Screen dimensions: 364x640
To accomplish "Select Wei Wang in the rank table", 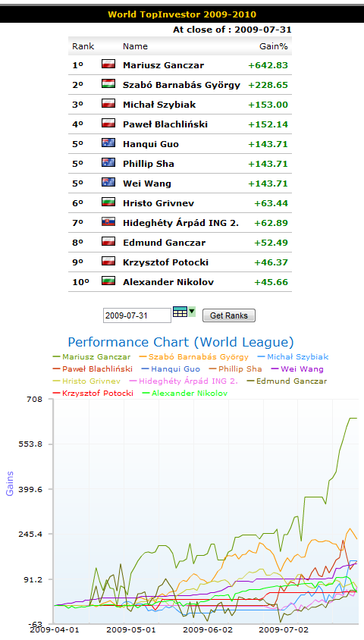I will tap(147, 184).
